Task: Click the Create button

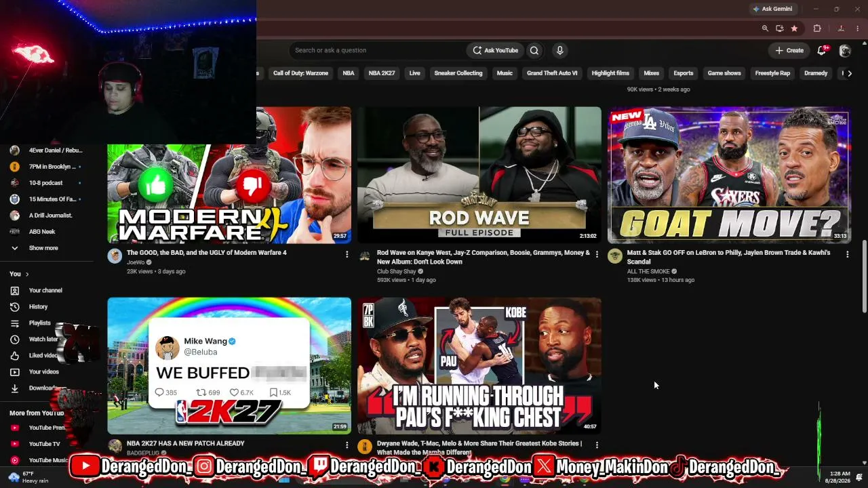Action: point(789,50)
